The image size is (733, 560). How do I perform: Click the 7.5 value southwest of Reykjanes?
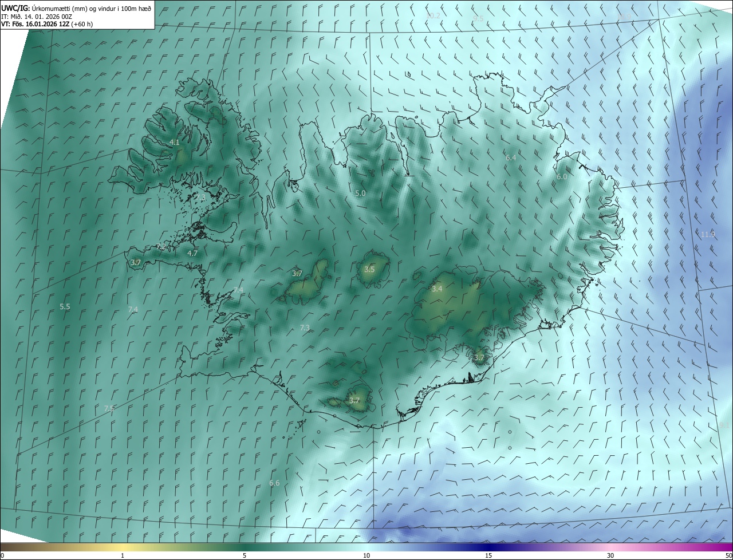[x=109, y=408]
